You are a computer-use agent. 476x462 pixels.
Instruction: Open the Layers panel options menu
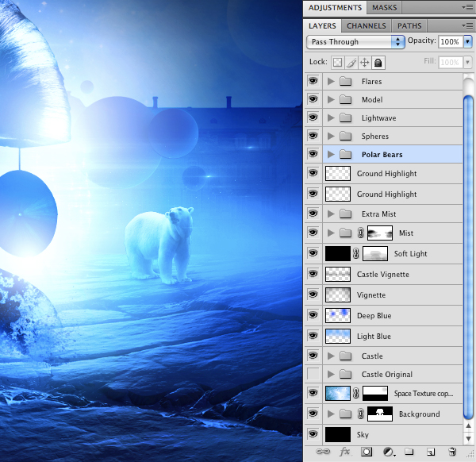tap(467, 26)
